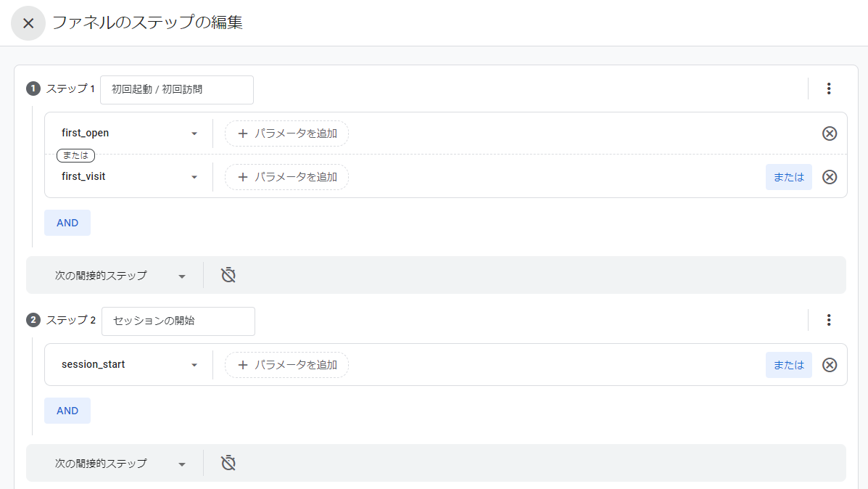Open Step 2 more options menu
This screenshot has width=868, height=489.
click(x=829, y=320)
